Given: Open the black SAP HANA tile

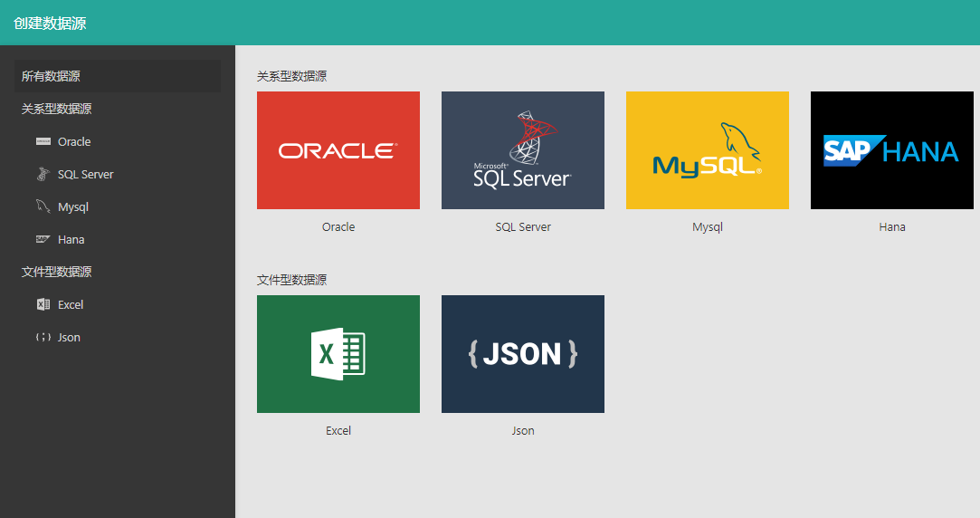Looking at the screenshot, I should pos(892,150).
